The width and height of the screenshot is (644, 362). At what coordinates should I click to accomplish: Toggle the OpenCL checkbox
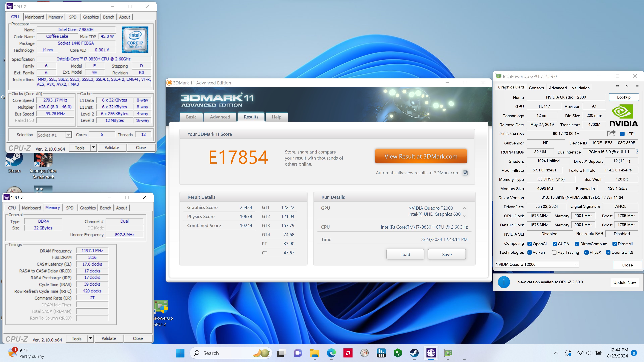point(529,244)
